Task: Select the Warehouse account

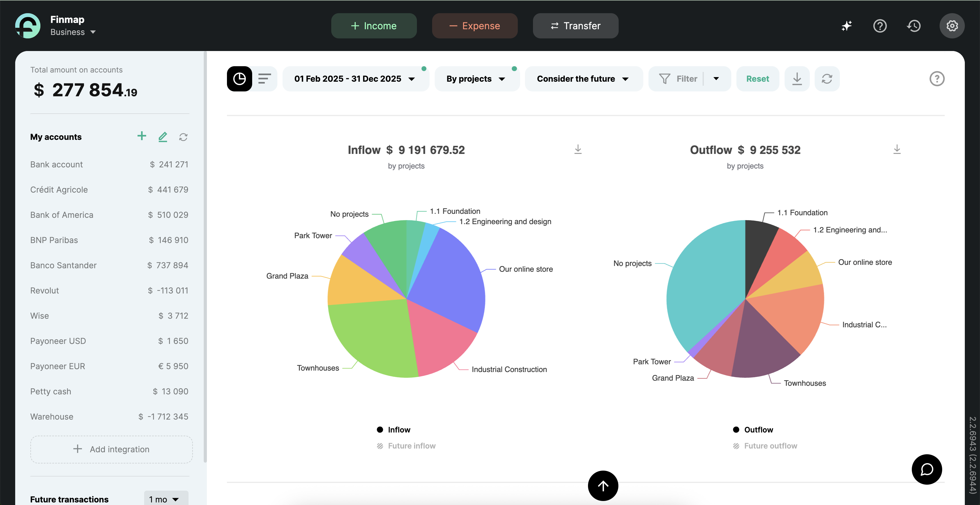Action: 109,417
